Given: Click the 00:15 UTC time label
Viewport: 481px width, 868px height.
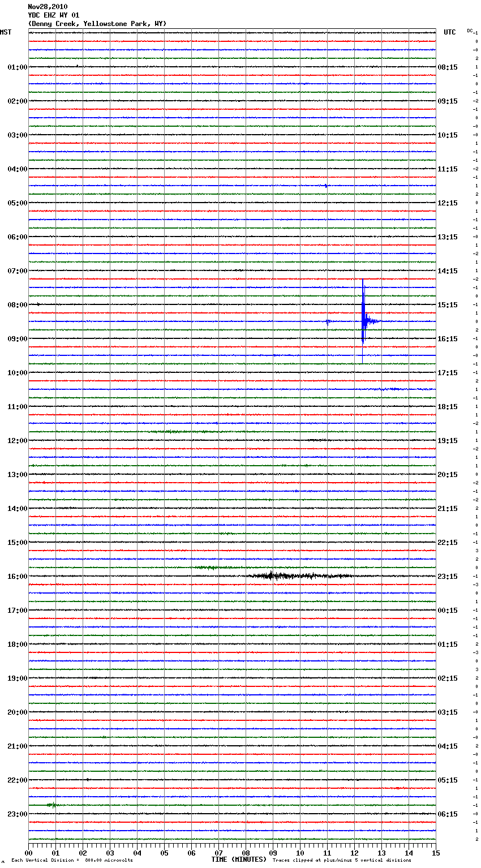Looking at the screenshot, I should (448, 611).
